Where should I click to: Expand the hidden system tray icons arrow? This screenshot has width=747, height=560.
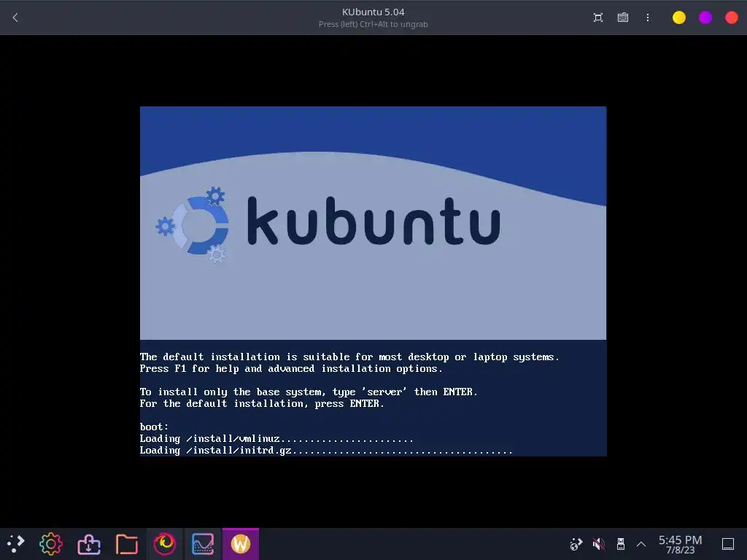[641, 544]
